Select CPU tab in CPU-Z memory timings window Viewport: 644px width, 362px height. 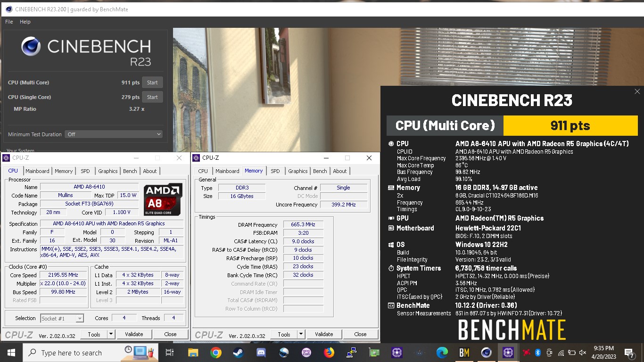(203, 171)
